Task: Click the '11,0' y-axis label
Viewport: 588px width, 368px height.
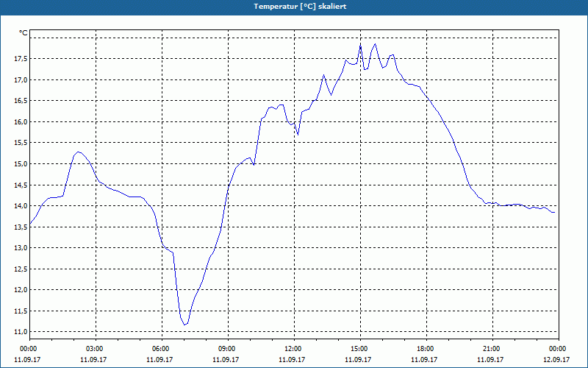Action: [x=21, y=332]
